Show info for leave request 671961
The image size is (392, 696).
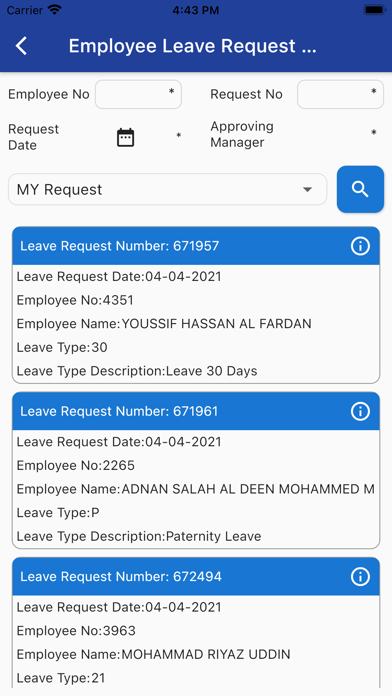pos(360,411)
